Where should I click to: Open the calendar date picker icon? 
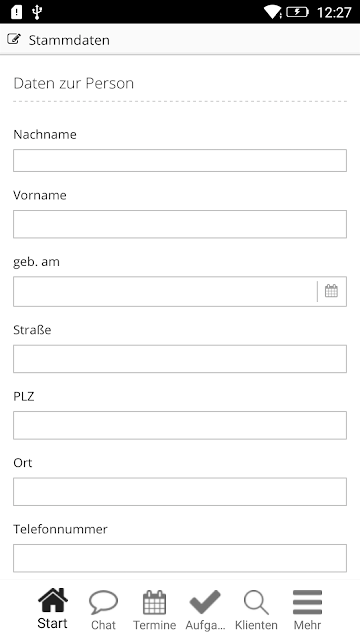[331, 291]
